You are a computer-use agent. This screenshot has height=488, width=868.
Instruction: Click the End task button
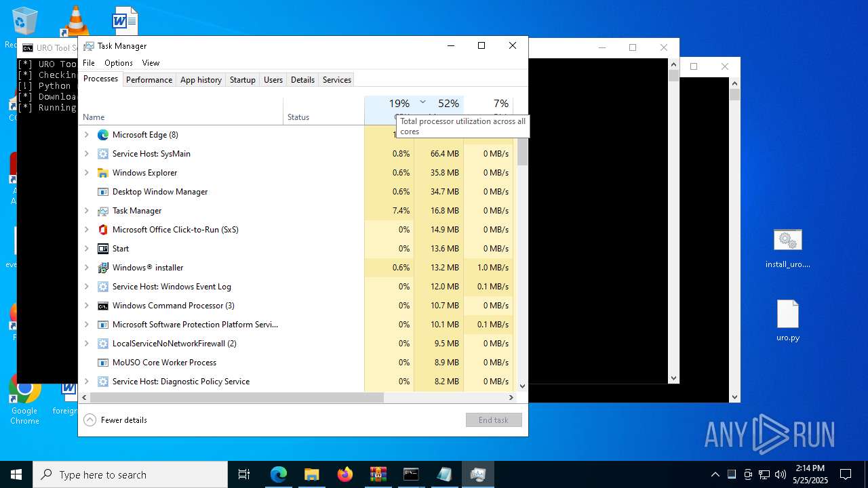tap(494, 420)
